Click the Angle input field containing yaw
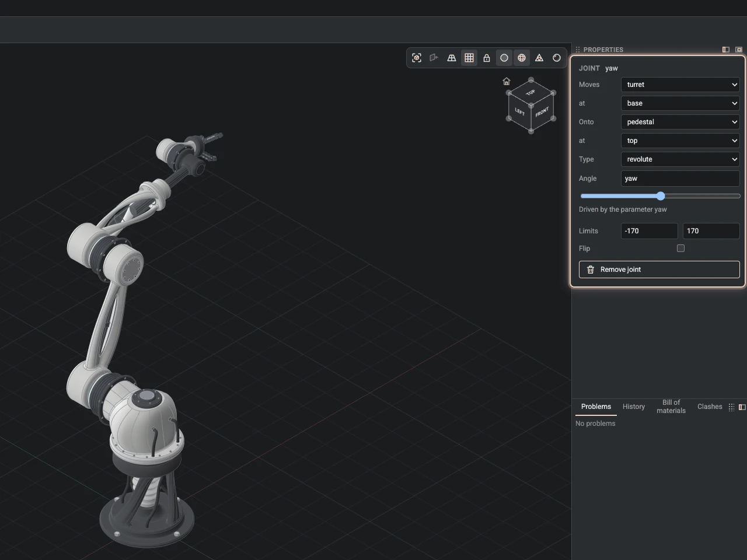The image size is (747, 560). click(x=680, y=178)
